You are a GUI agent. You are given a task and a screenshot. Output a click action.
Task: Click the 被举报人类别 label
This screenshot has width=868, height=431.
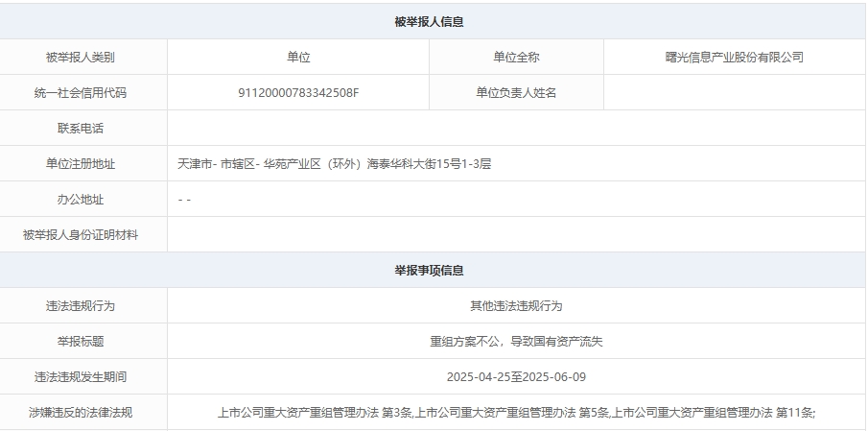(81, 57)
